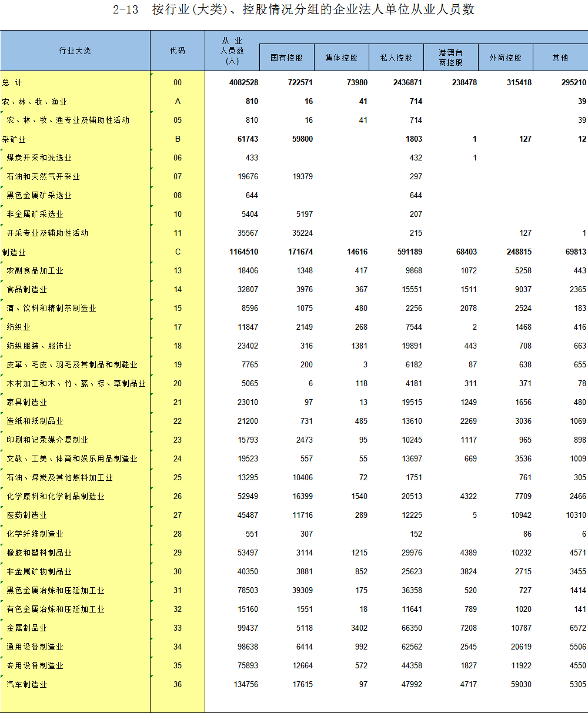This screenshot has width=588, height=713.
Task: Select the 文教、工美、体育和娱乐用品制造业 row label
Action: click(72, 459)
